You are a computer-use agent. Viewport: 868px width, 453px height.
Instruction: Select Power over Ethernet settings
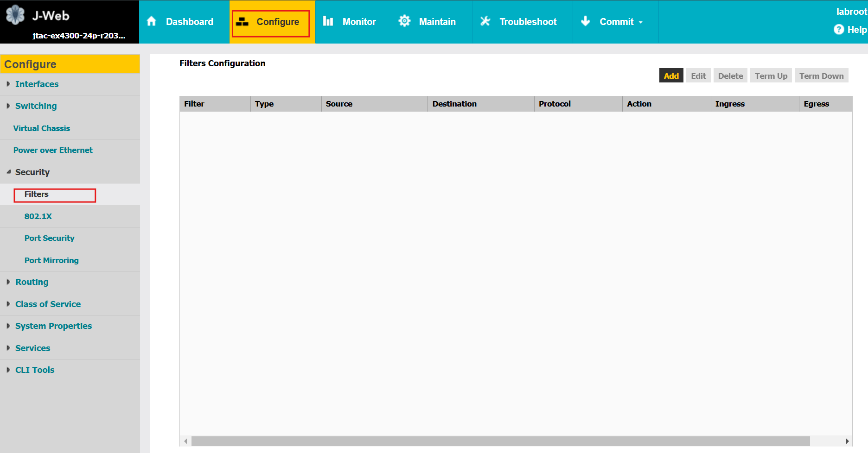pyautogui.click(x=53, y=150)
